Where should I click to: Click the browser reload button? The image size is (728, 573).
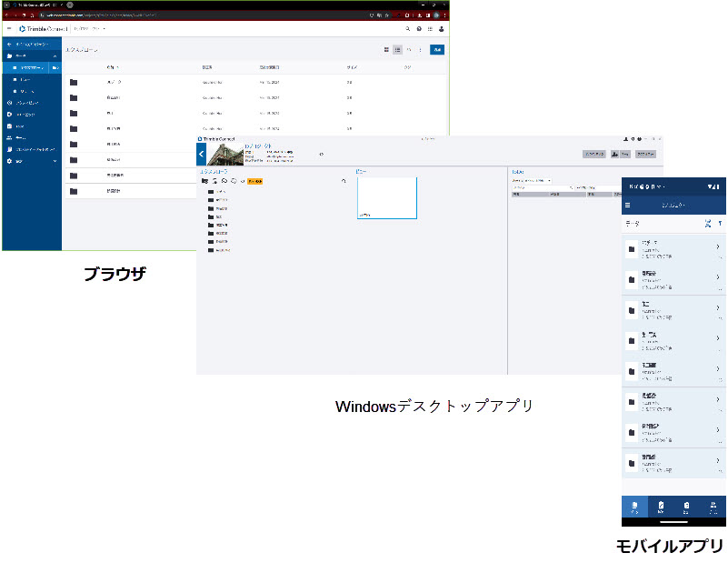(x=24, y=15)
